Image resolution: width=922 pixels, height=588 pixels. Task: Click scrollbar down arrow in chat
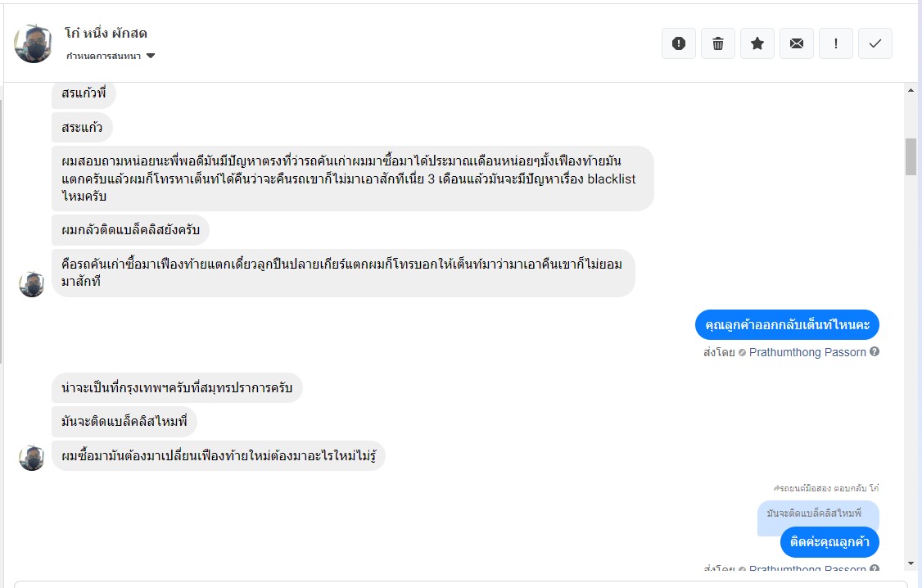click(x=911, y=563)
